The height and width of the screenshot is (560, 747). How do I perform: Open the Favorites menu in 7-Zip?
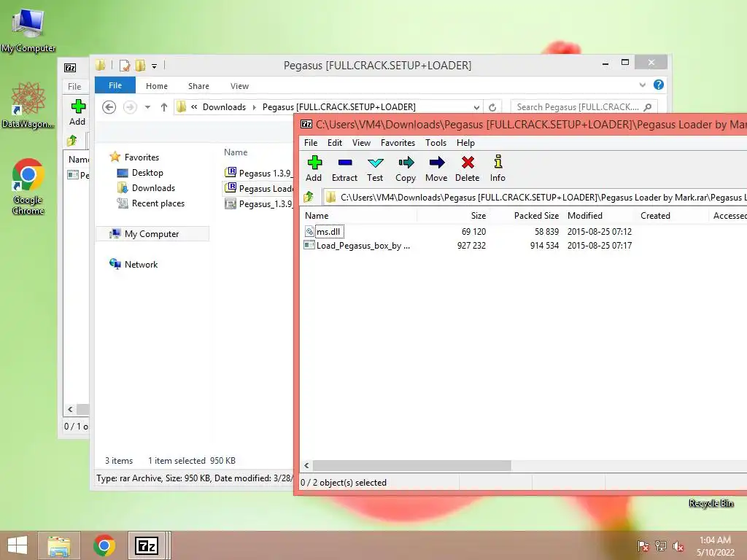[x=398, y=143]
